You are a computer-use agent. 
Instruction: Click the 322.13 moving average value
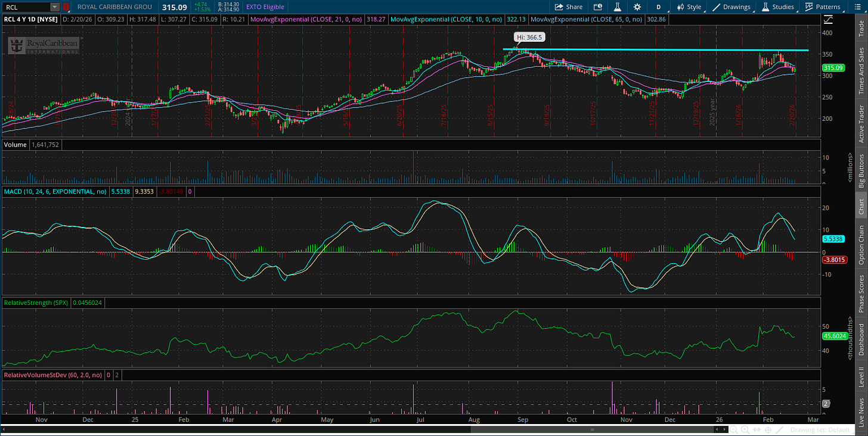coord(515,20)
